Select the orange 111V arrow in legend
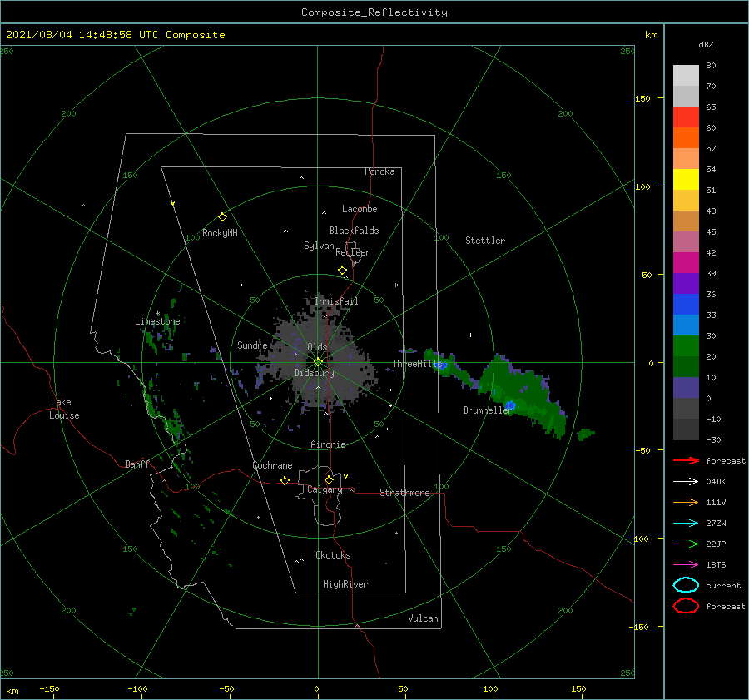Screen dimensions: 749x700 click(x=686, y=502)
